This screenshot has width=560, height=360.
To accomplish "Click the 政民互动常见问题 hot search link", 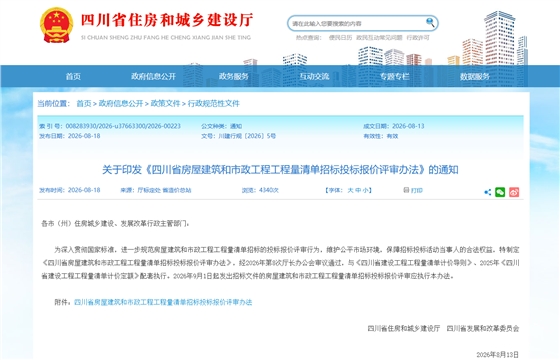I will (379, 38).
